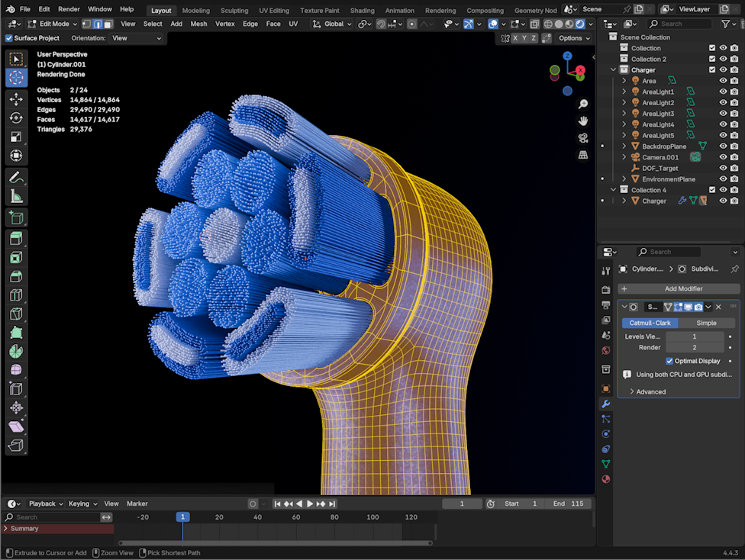Pick the Annotate pencil tool

16,177
